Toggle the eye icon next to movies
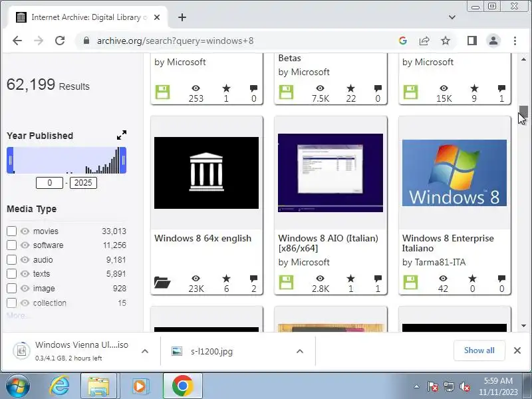This screenshot has width=532, height=399. coord(25,231)
